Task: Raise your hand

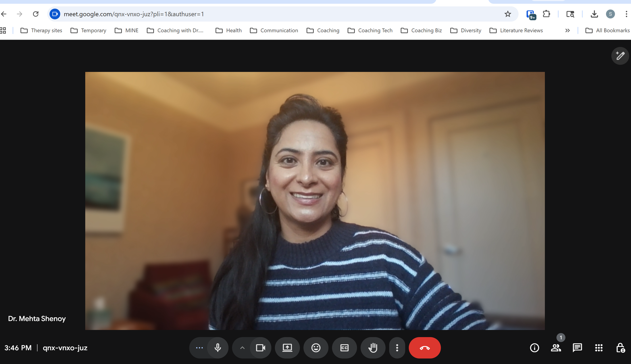Action: [x=373, y=348]
